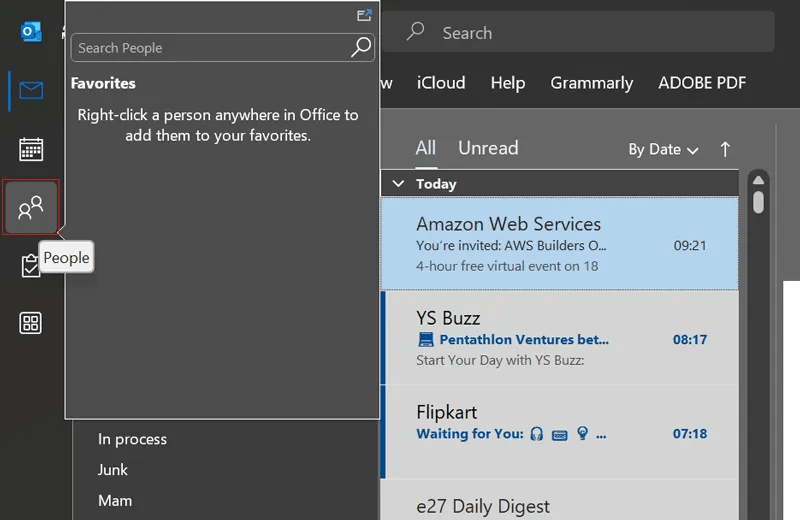Click the Outlook logo icon
Screen dimensions: 800x520
pos(31,32)
